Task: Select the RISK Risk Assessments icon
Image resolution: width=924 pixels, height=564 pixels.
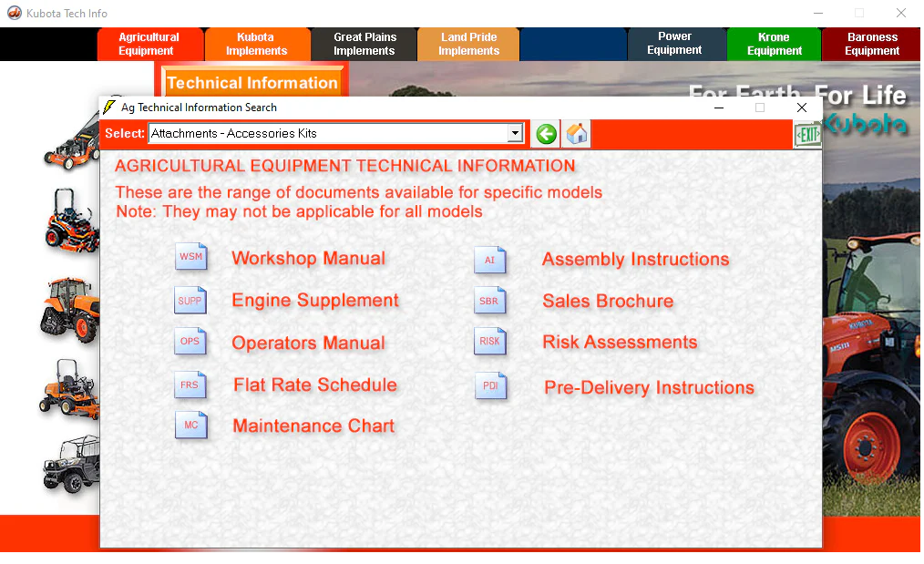Action: tap(489, 343)
